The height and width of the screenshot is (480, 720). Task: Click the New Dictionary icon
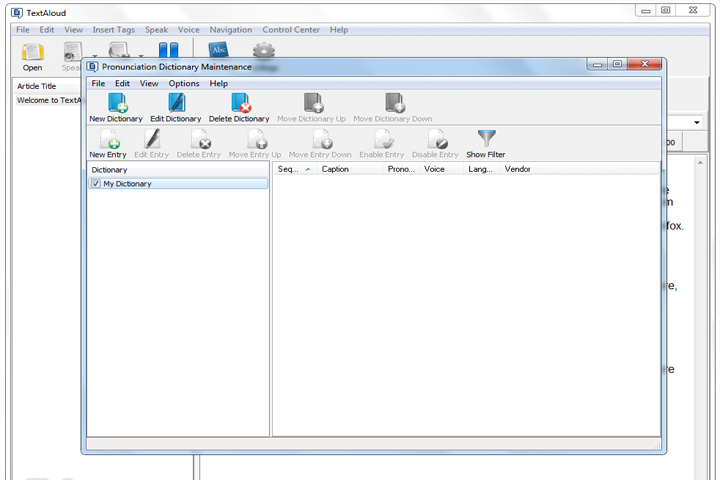[118, 103]
